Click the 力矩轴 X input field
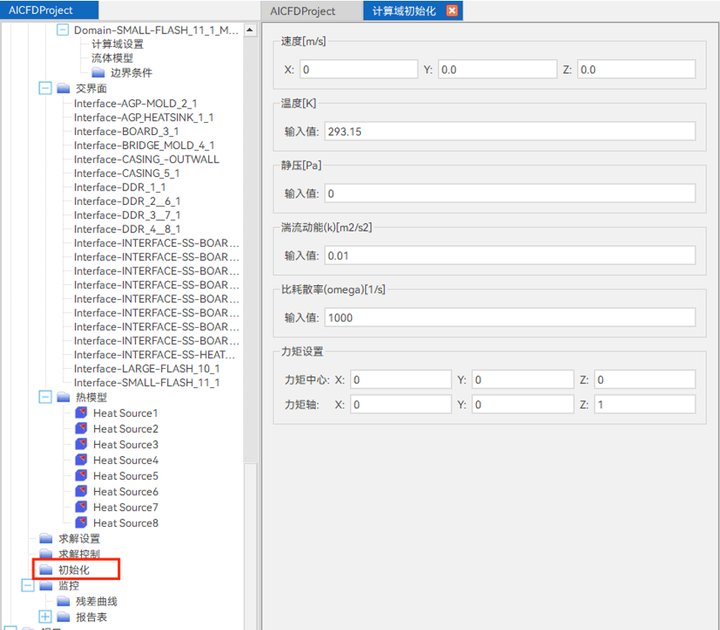 point(401,405)
